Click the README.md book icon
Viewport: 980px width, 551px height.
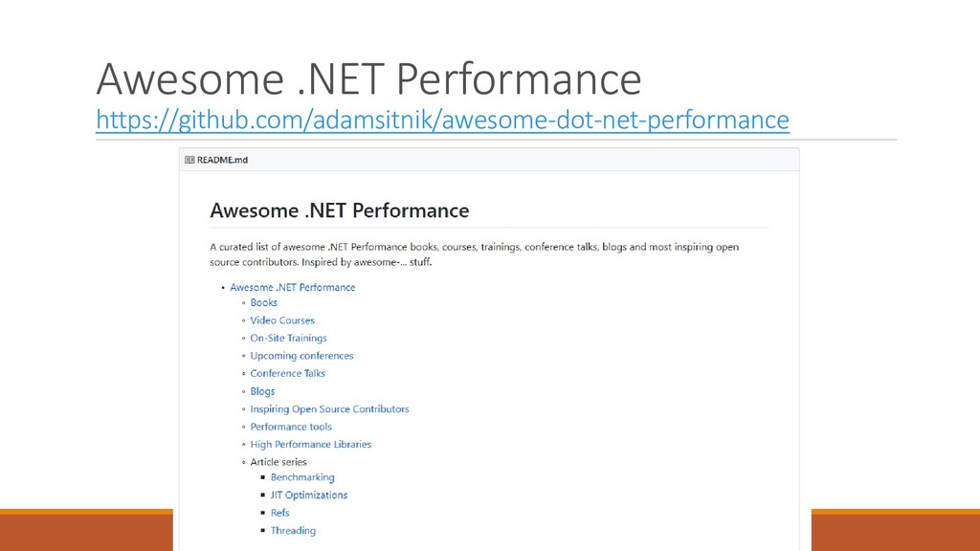[189, 160]
